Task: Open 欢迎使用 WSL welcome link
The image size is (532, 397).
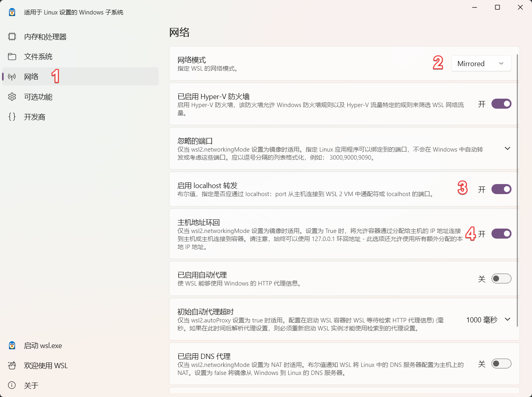Action: 80,365
